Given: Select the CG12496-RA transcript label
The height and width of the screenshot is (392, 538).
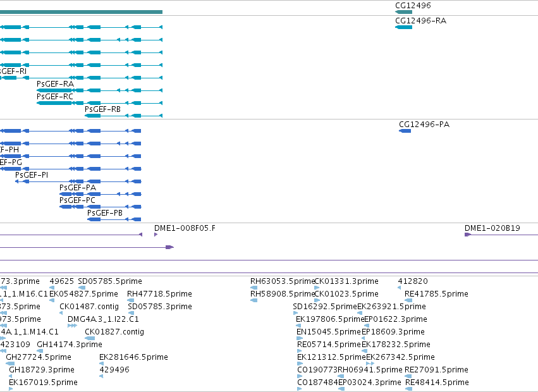Looking at the screenshot, I should pos(420,21).
